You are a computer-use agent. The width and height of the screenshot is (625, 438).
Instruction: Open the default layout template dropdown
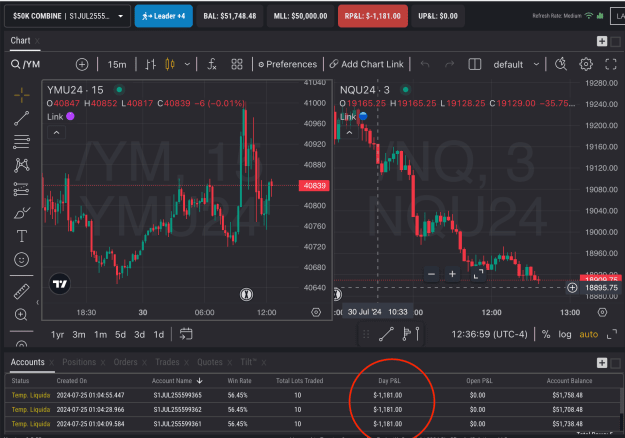pyautogui.click(x=516, y=64)
